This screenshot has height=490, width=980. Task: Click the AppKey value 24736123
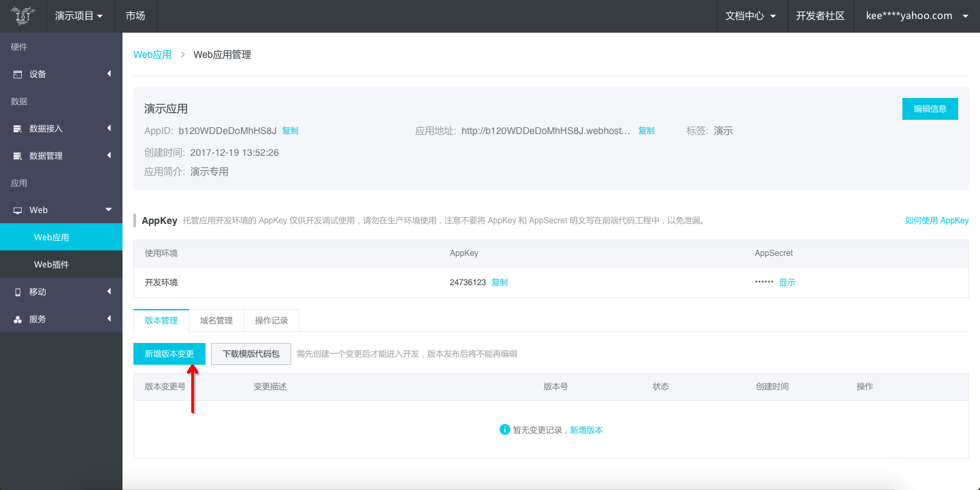click(468, 282)
